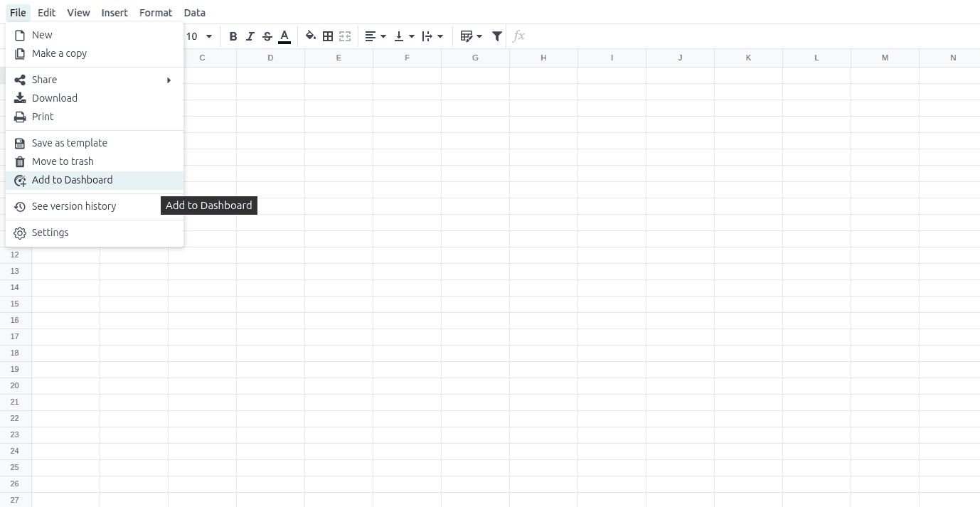Select column C header
Image resolution: width=980 pixels, height=507 pixels.
202,58
